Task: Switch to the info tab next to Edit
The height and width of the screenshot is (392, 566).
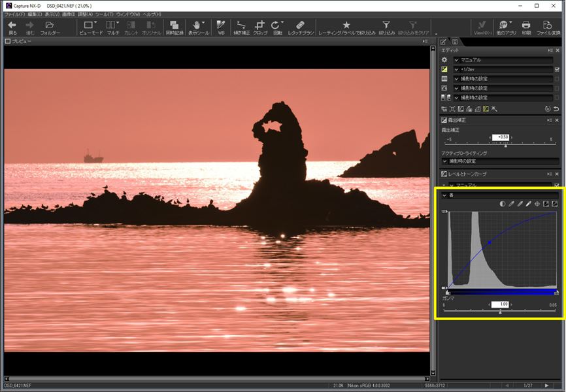Action: [455, 42]
